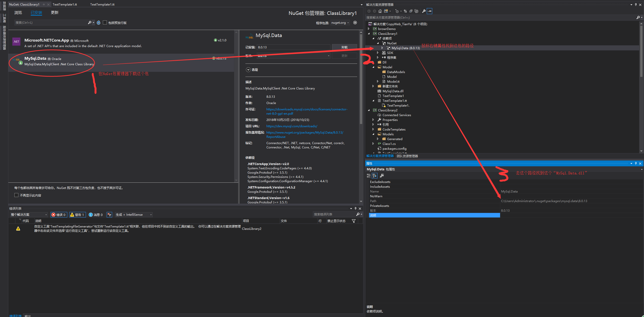Screen dimensions: 644x317
Task: Click the NuGet package search input field
Action: [x=50, y=23]
